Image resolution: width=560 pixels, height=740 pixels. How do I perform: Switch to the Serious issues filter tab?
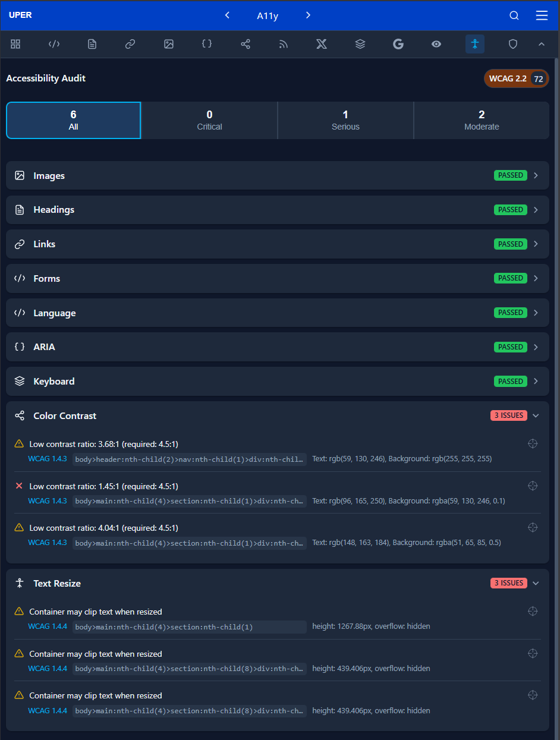click(x=345, y=120)
